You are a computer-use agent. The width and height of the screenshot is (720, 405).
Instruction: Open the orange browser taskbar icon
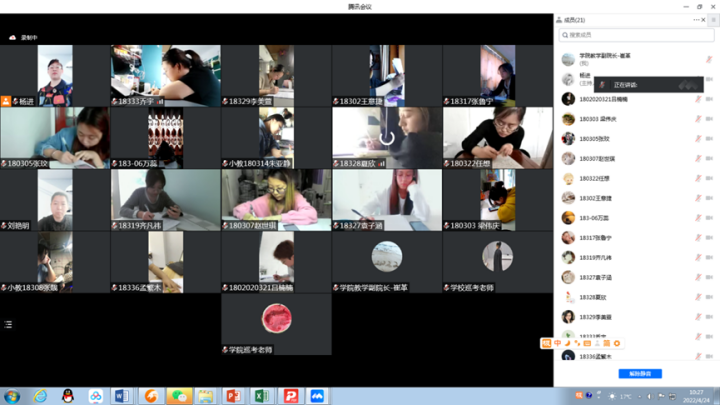151,396
